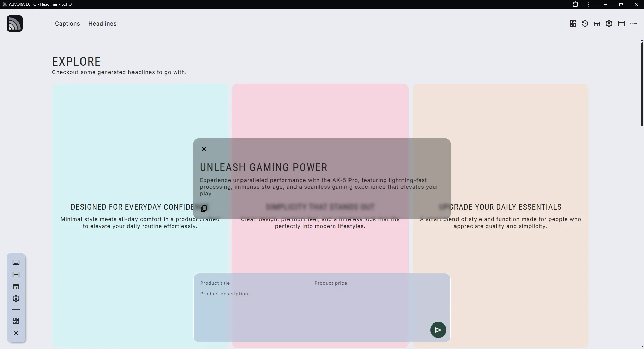Close the floating sidebar with the X

coord(16,333)
